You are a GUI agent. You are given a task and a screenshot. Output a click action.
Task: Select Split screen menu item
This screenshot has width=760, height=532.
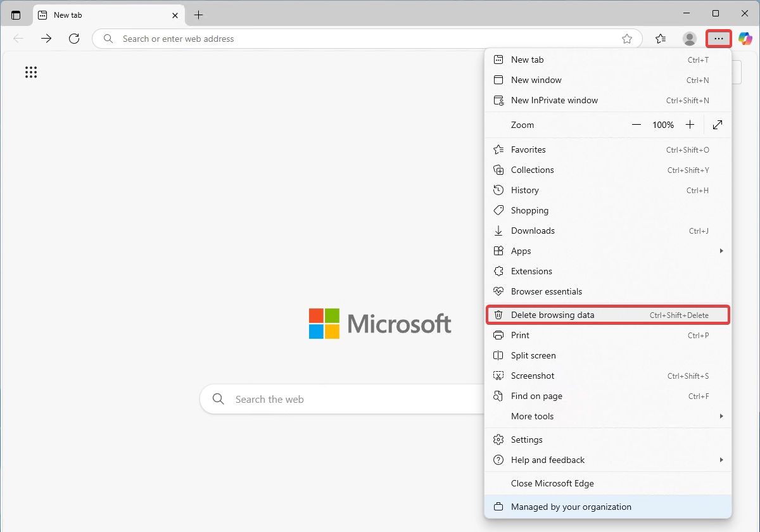click(608, 355)
